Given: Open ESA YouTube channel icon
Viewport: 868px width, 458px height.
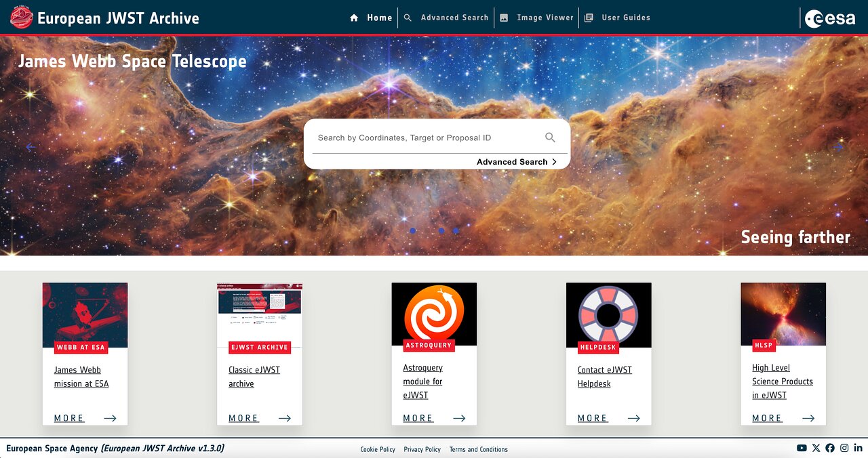Looking at the screenshot, I should click(x=802, y=448).
